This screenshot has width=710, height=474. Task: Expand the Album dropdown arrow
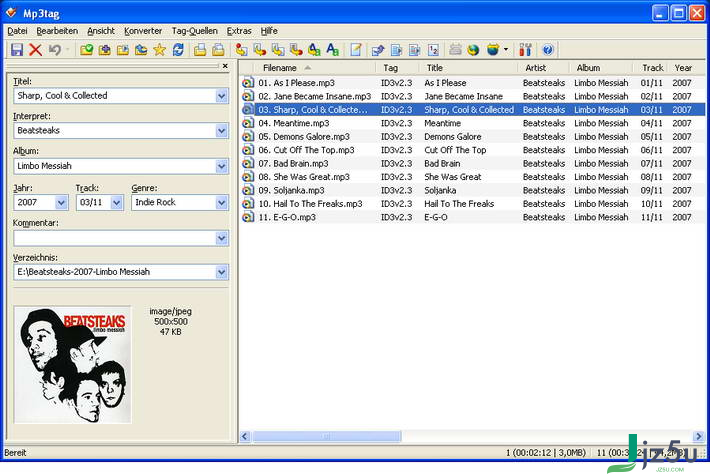[x=221, y=166]
